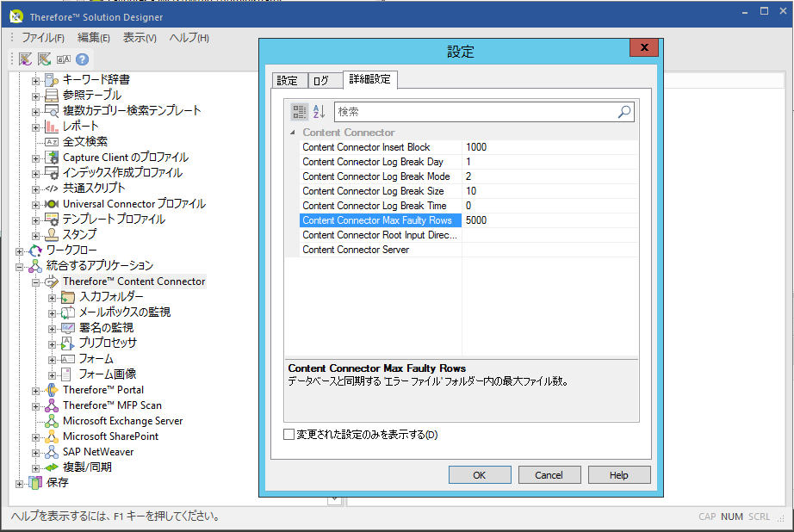Viewport: 794px width, 532px height.
Task: Switch property grid to categorized view
Action: (300, 112)
